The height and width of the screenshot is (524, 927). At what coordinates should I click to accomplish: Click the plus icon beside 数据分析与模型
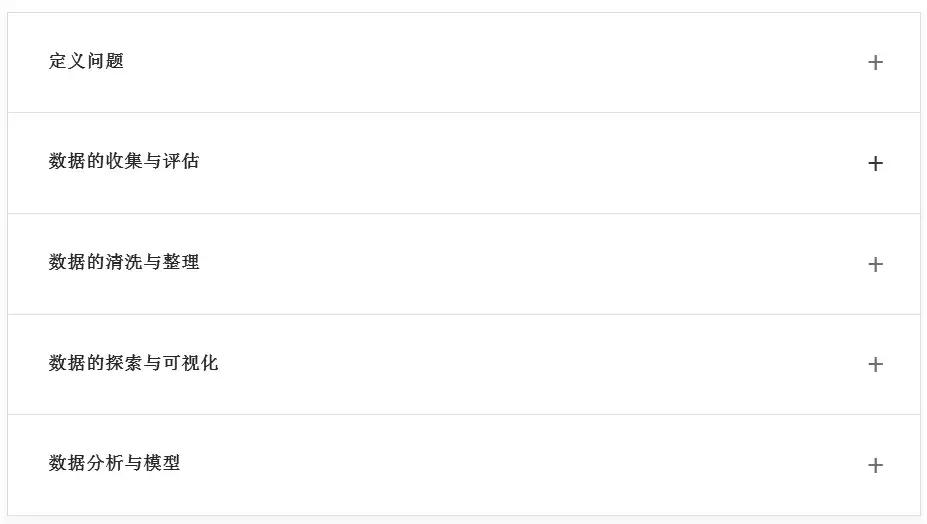(x=875, y=465)
